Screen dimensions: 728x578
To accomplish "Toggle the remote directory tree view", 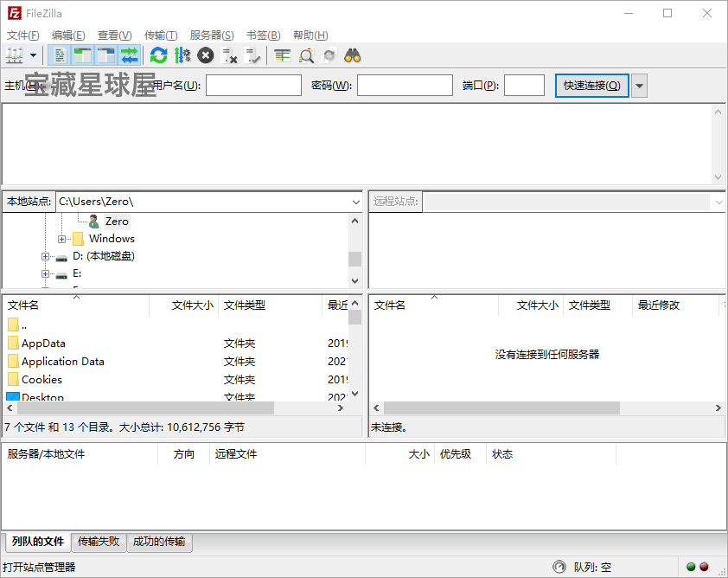I will click(x=106, y=55).
